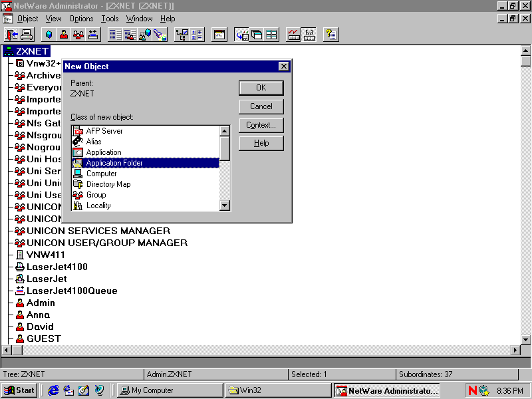The width and height of the screenshot is (532, 399).
Task: Select LaserJet4100 printer object
Action: tap(51, 267)
